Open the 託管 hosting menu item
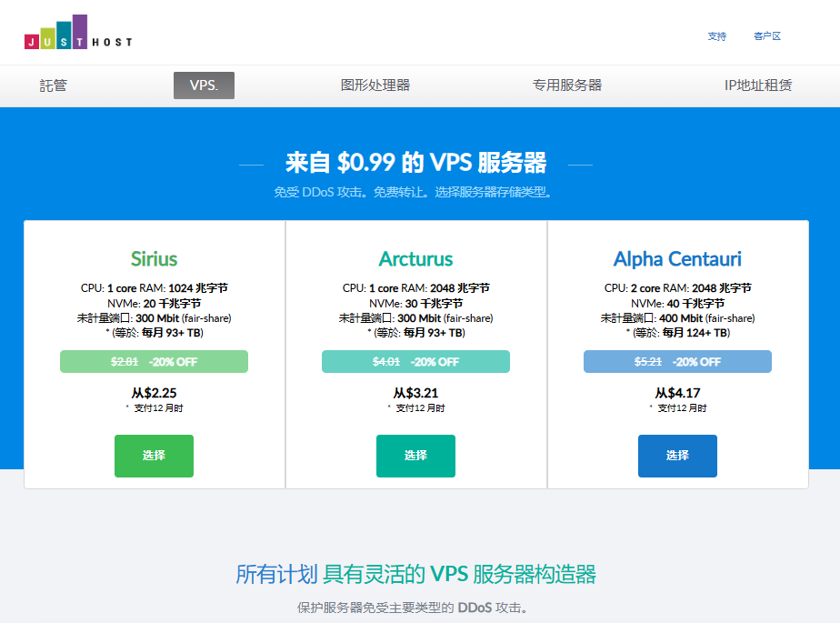Image resolution: width=840 pixels, height=623 pixels. pyautogui.click(x=54, y=85)
